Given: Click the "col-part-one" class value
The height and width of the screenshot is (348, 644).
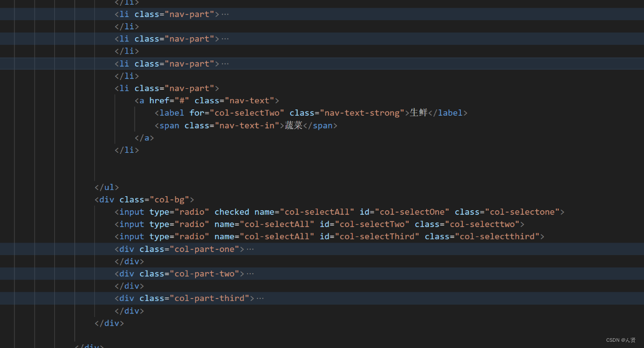Looking at the screenshot, I should click(x=205, y=249).
